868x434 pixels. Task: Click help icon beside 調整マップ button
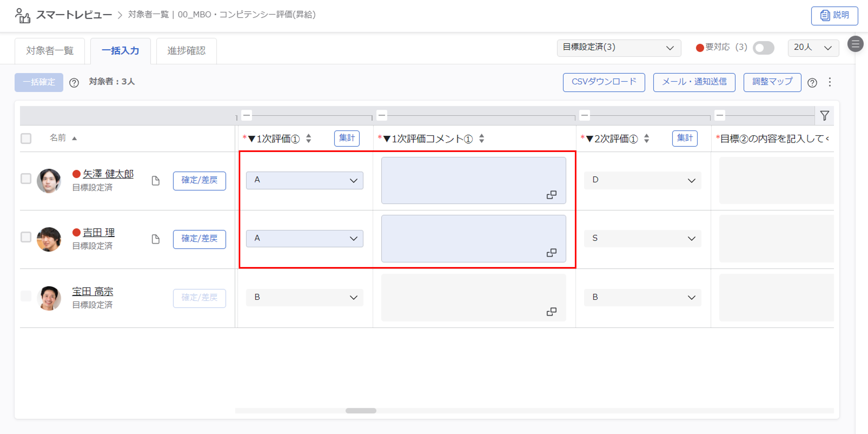point(812,83)
